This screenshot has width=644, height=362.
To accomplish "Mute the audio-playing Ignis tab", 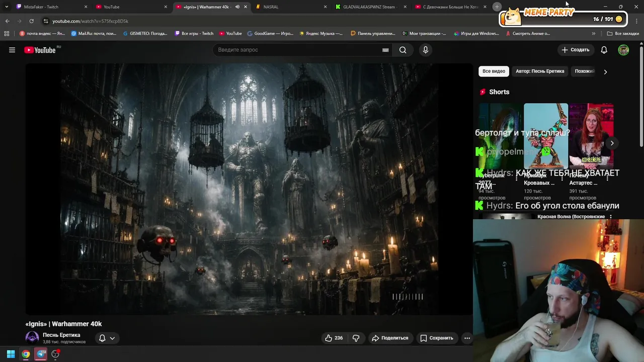I will click(237, 7).
